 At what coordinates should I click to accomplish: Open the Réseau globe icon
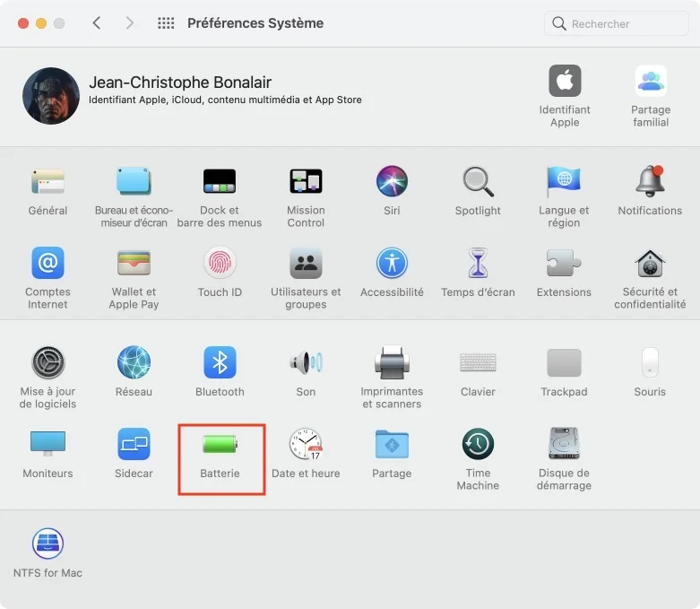[x=134, y=362]
